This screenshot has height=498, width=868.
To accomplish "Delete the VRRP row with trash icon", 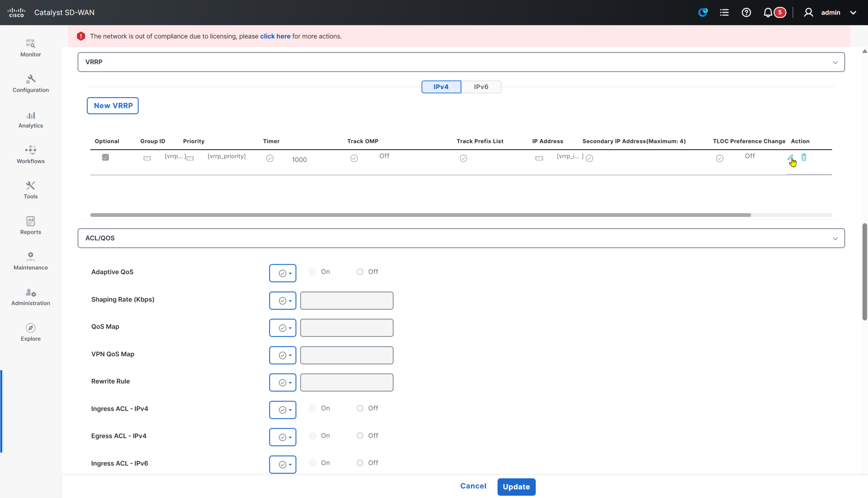I will (804, 157).
